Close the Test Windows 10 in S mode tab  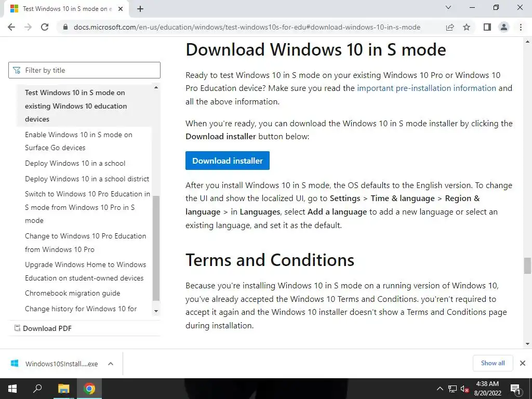[121, 9]
